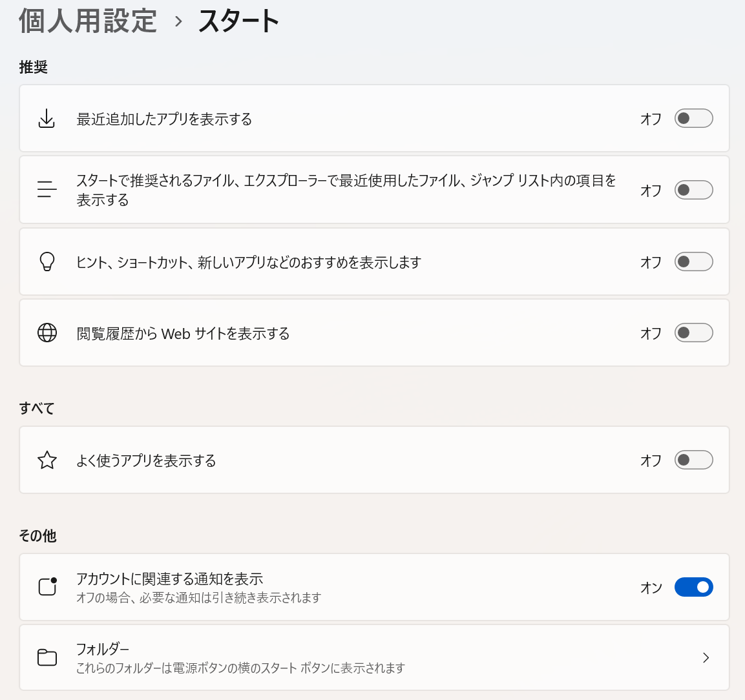Screen dimensions: 745x700
Task: Click オフの場合、必要な通知は引き続き表示されます subtext
Action: pos(198,597)
